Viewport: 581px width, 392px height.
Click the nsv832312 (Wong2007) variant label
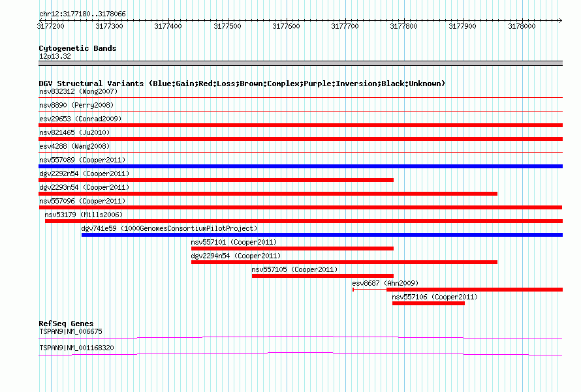click(x=78, y=91)
